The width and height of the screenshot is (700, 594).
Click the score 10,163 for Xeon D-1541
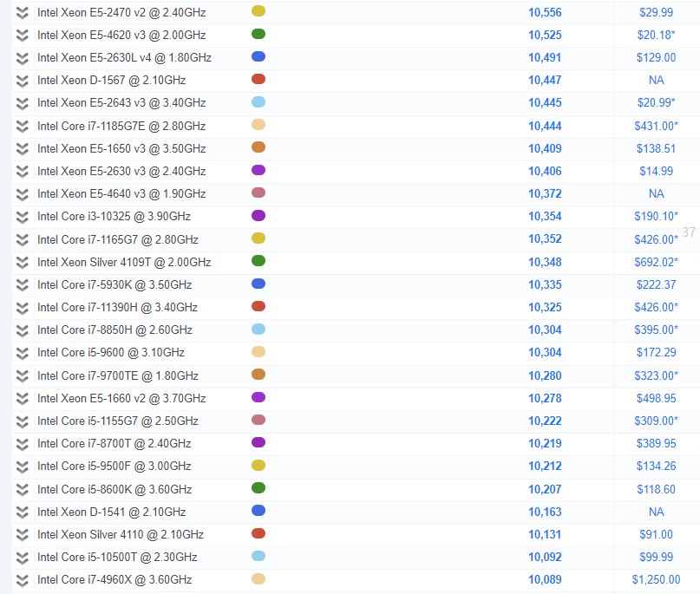click(545, 512)
